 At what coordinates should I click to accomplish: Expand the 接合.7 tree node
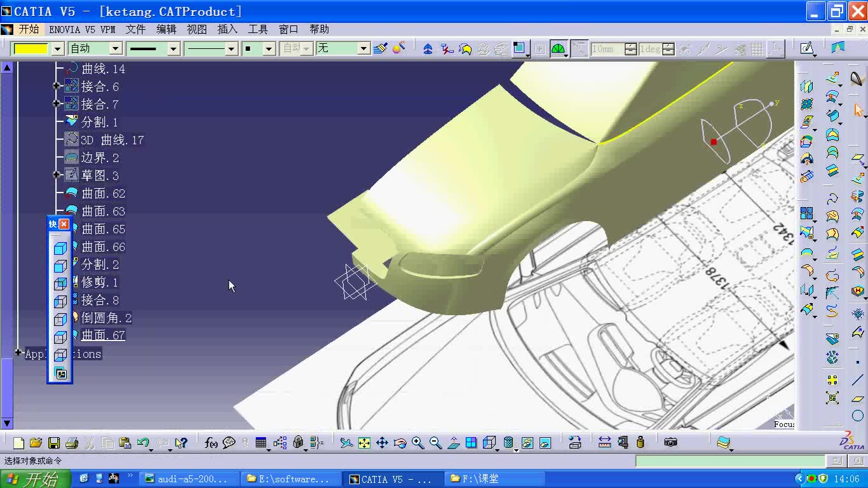(56, 104)
